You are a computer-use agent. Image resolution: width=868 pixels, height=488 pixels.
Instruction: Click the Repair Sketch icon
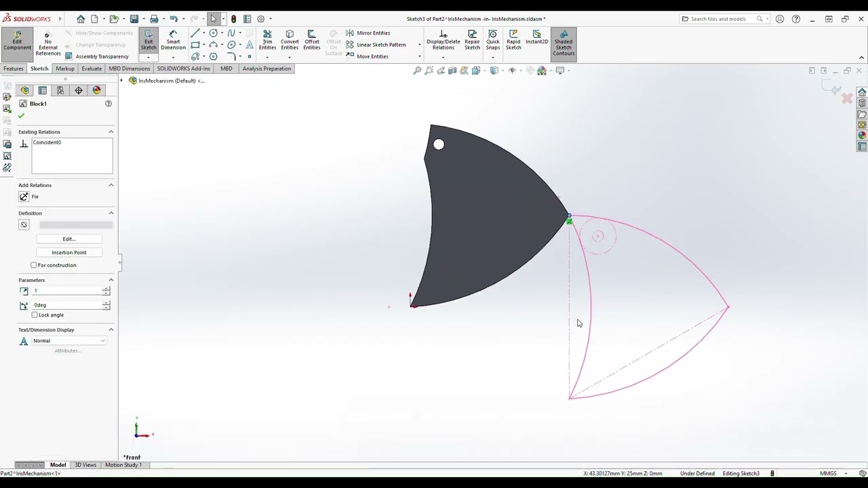pos(472,41)
